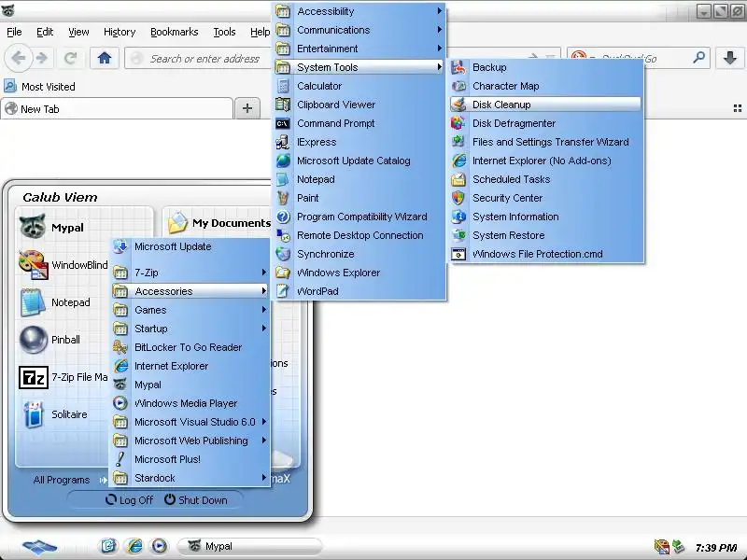Image resolution: width=747 pixels, height=560 pixels.
Task: Click Remote Desktop Connection icon
Action: pyautogui.click(x=283, y=235)
